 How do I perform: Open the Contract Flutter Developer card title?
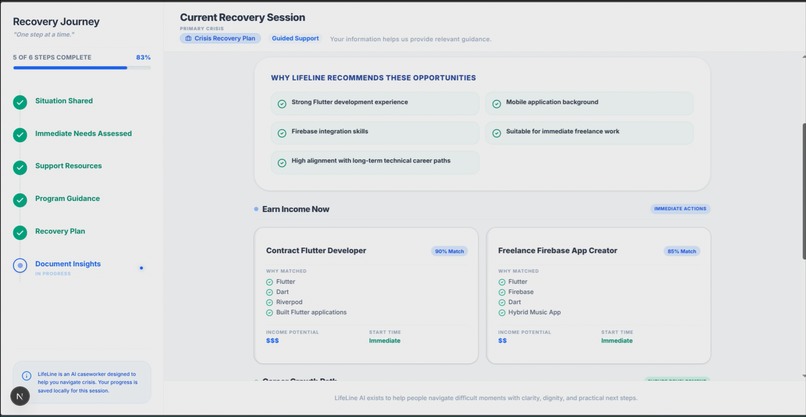click(316, 251)
